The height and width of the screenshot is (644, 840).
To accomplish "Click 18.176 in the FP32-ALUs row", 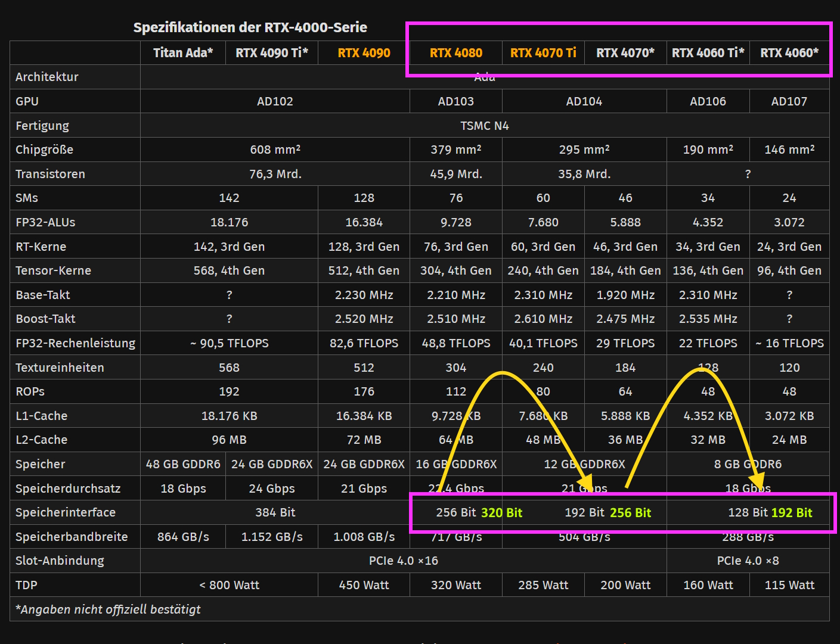I will (x=229, y=222).
